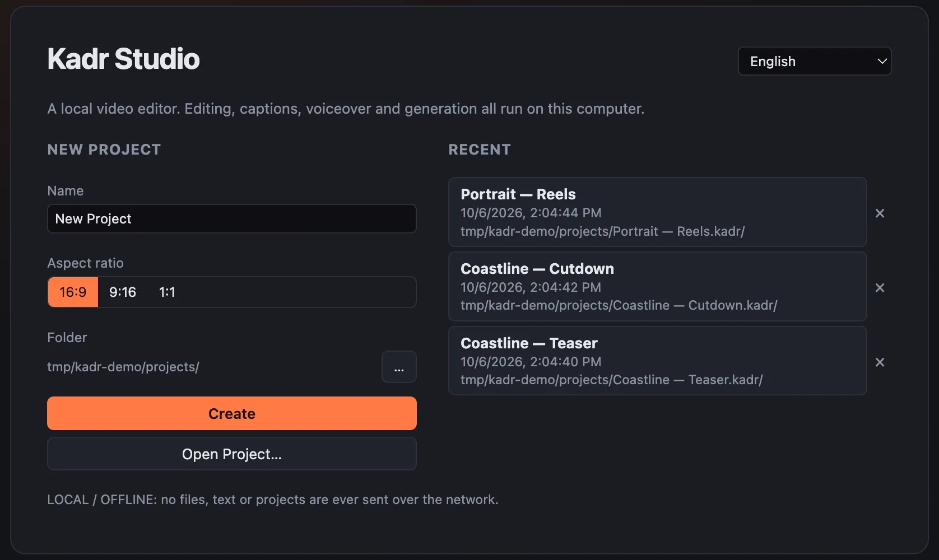Open the Coastline — Cutdown recent project
Viewport: 939px width, 560px height.
click(x=657, y=287)
